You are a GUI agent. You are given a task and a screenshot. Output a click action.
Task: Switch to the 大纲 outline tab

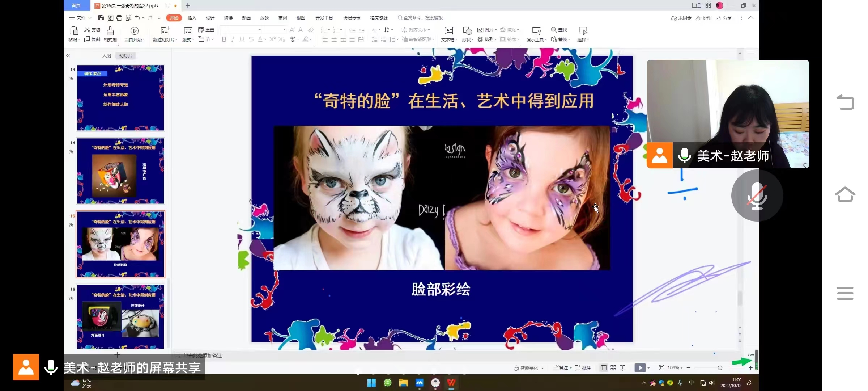[x=106, y=56]
